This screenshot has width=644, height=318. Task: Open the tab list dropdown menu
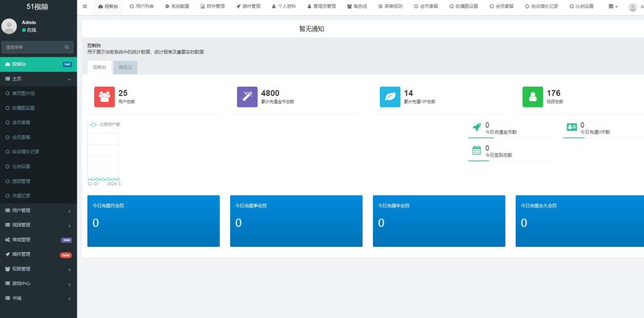[x=613, y=6]
